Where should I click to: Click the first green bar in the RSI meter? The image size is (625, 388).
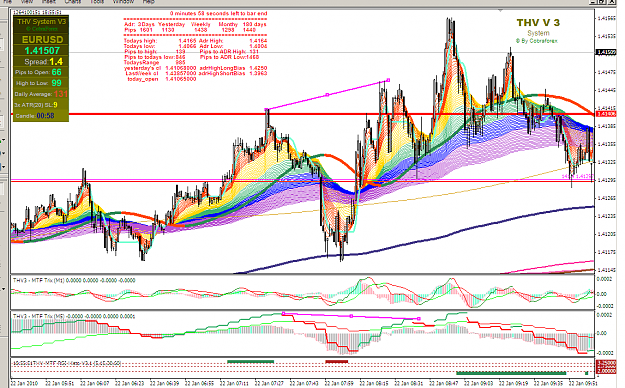[250, 362]
